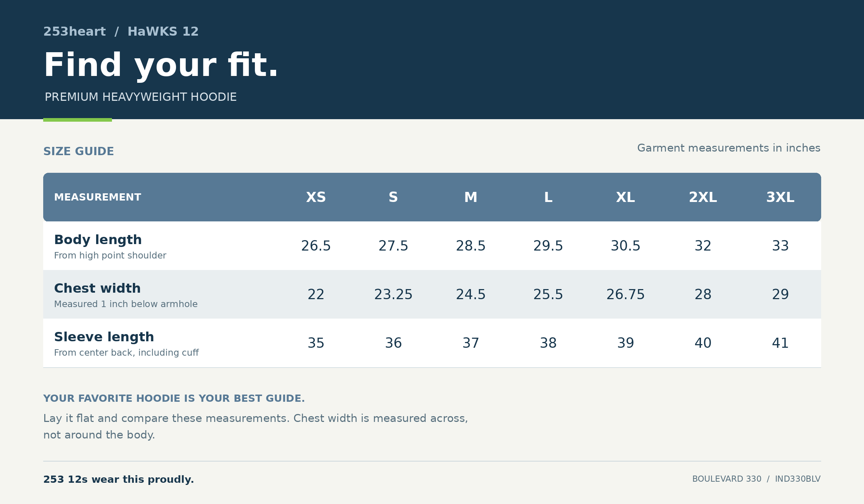This screenshot has width=864, height=504.
Task: Select the L size column header
Action: pos(548,197)
